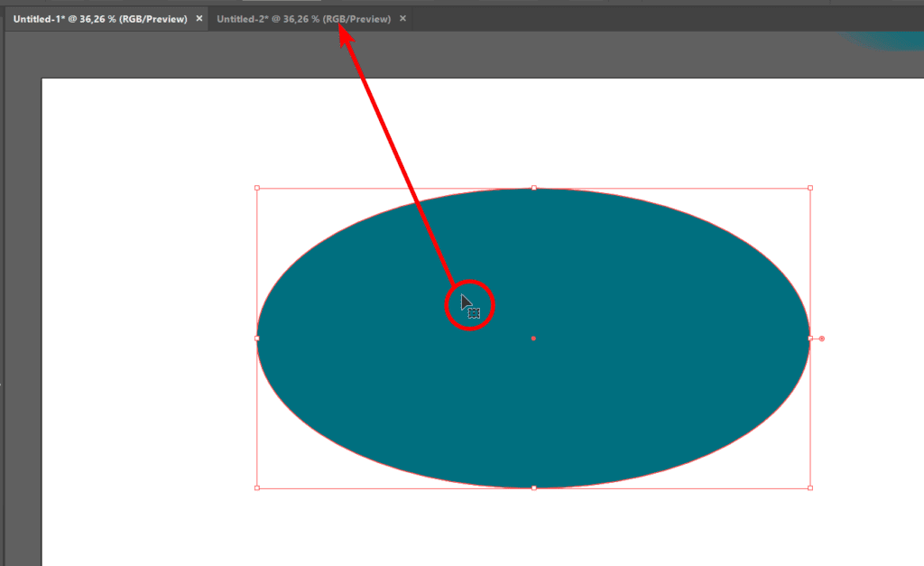The width and height of the screenshot is (924, 566).
Task: Click the top-right bounding box handle
Action: 810,189
